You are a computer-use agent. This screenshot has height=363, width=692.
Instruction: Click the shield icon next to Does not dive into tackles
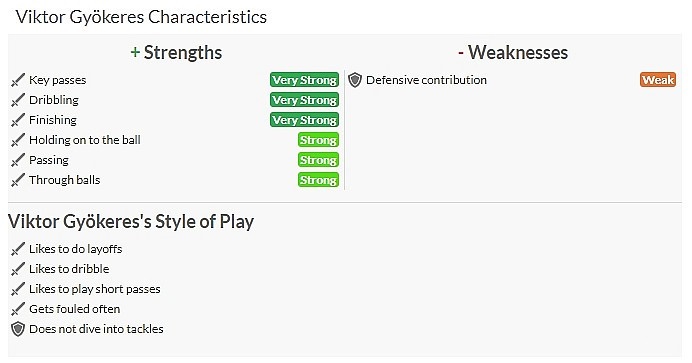click(x=18, y=329)
